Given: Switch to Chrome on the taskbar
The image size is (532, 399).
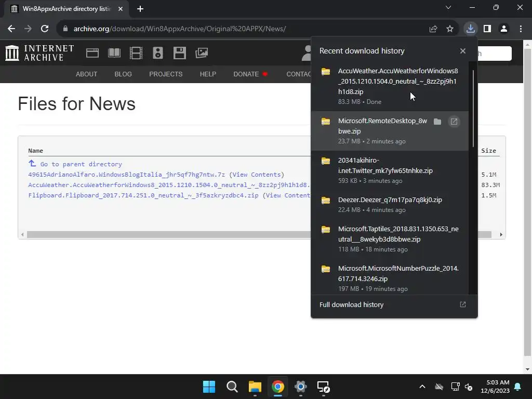Looking at the screenshot, I should tap(278, 387).
